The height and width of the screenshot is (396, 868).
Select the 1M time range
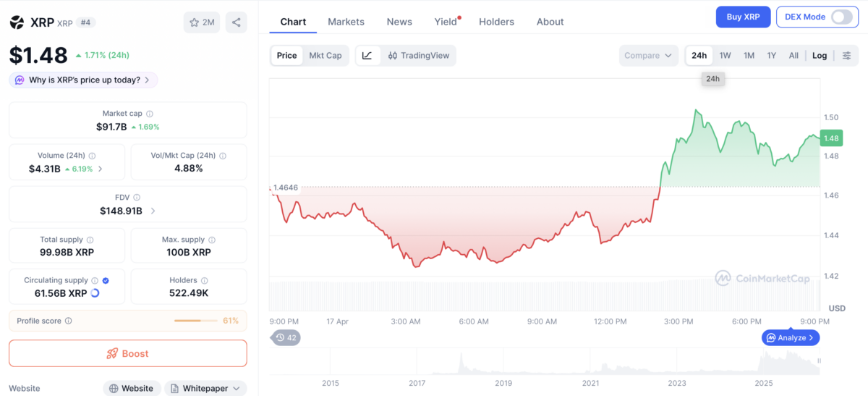pyautogui.click(x=749, y=56)
